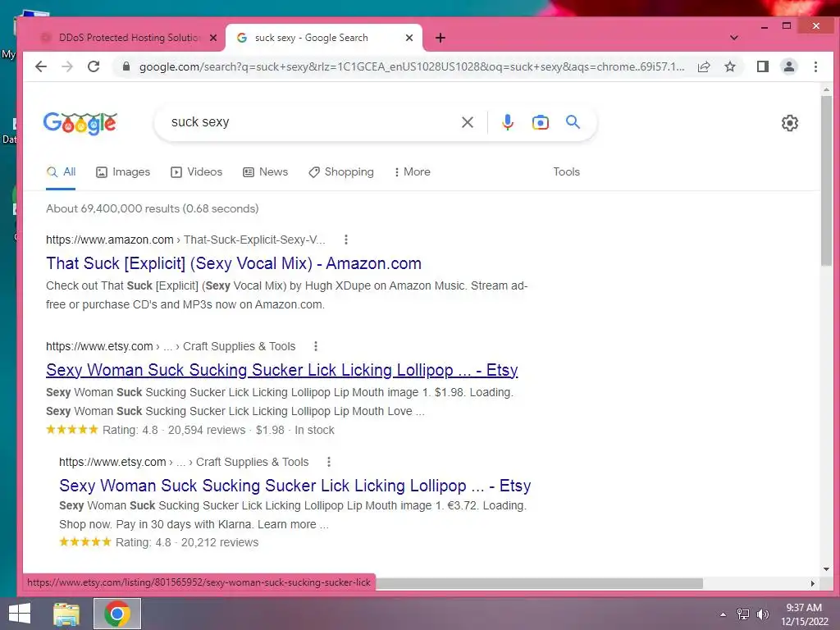Click the vertical scrollbar thumb
Image resolution: width=840 pixels, height=630 pixels.
[x=826, y=180]
